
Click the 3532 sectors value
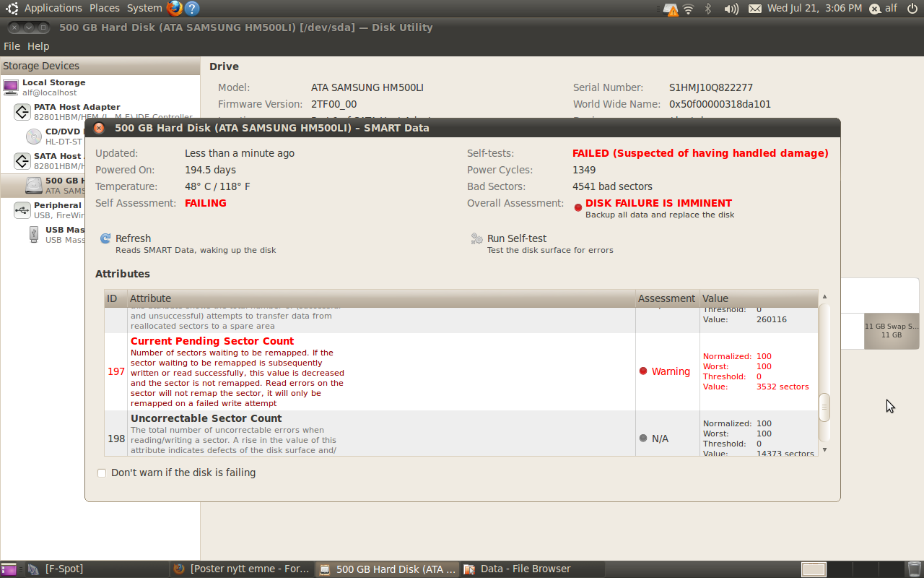coord(783,387)
